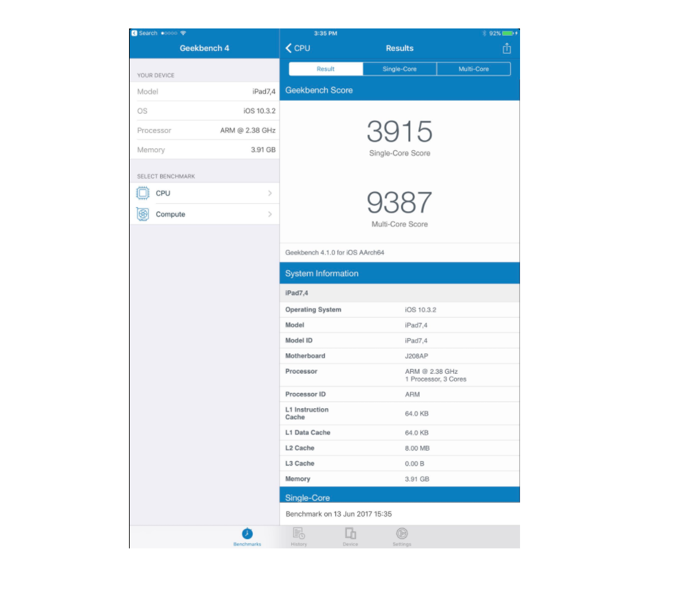The width and height of the screenshot is (700, 596).
Task: Tap the share icon in Results header
Action: 507,48
